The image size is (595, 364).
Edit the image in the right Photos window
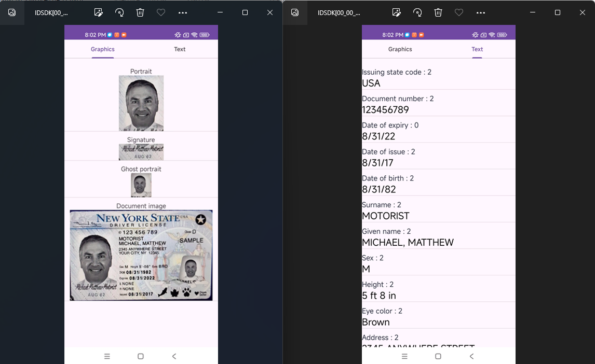pos(396,12)
